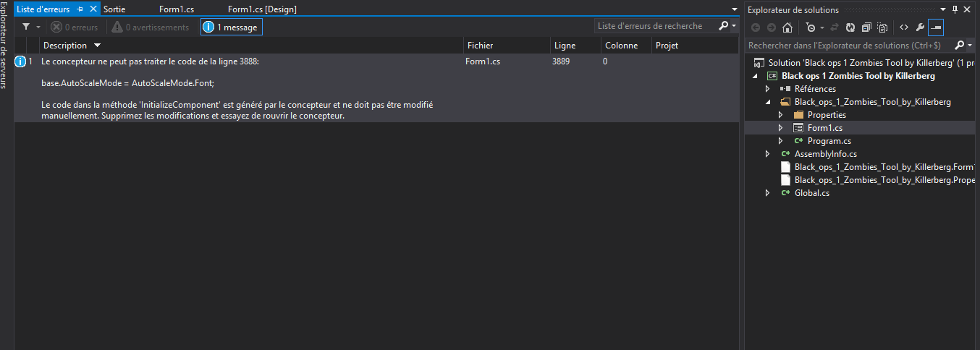This screenshot has width=980, height=350.
Task: Switch to the Form1.cs [Design] tab
Action: 262,9
